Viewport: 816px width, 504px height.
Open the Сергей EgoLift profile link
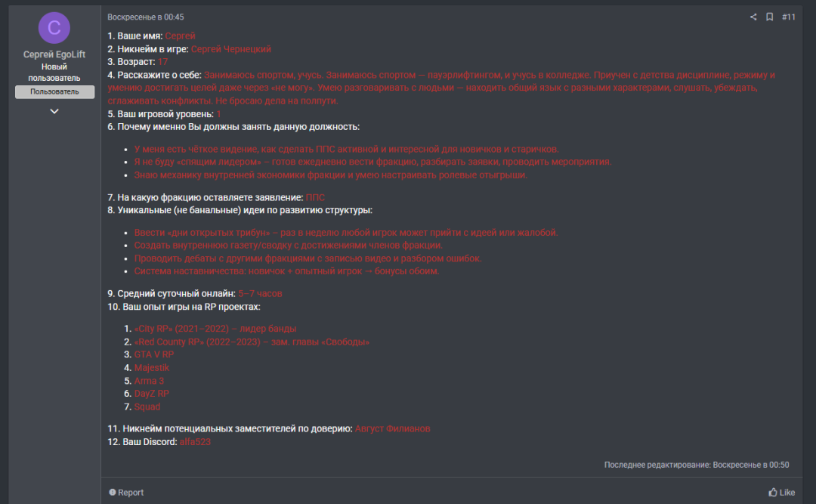pyautogui.click(x=54, y=54)
